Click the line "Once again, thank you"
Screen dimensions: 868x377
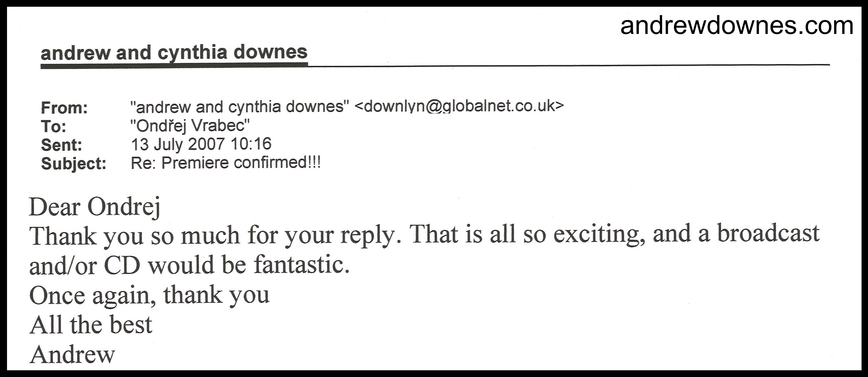(149, 295)
